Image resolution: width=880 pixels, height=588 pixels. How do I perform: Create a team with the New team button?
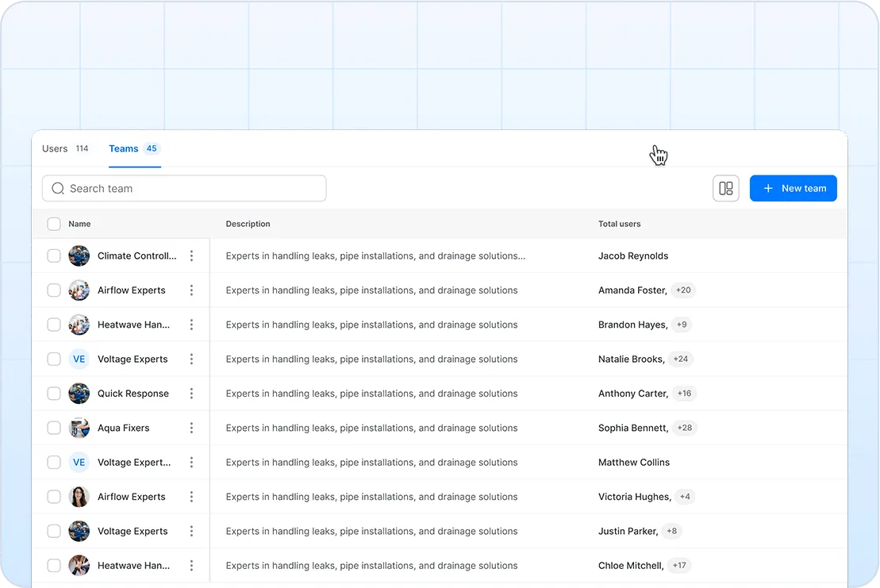pos(793,189)
